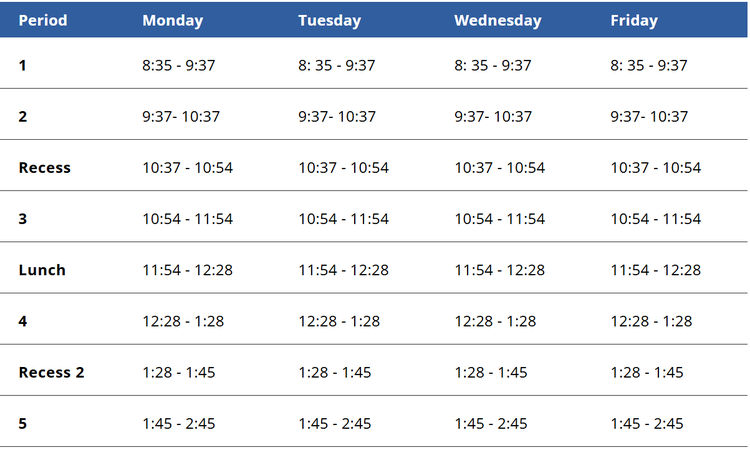Click Friday's Lunch time cell
Screen dimensions: 750x450
click(656, 270)
